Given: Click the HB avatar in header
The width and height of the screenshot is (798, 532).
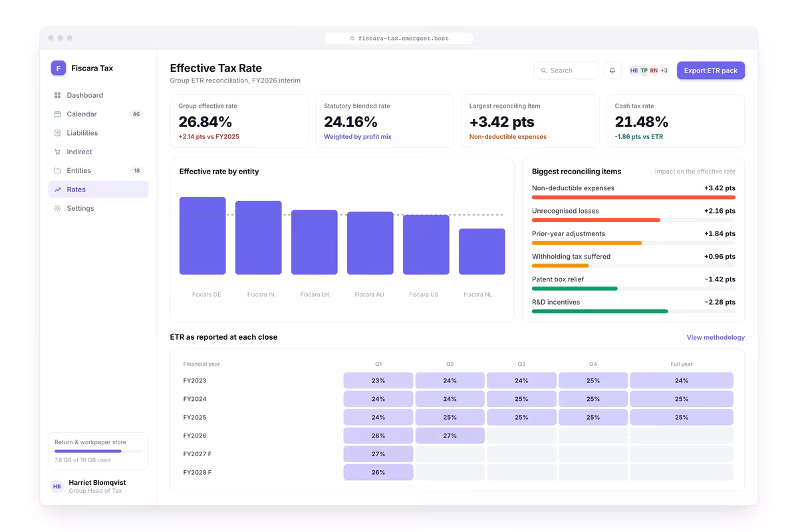Looking at the screenshot, I should (634, 70).
